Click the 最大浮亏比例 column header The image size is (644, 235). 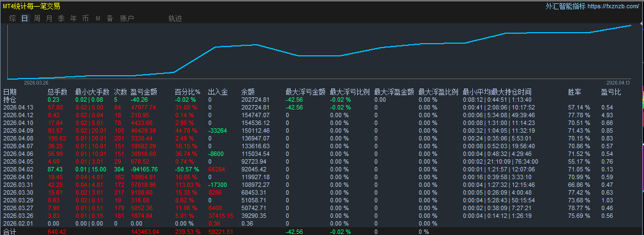(x=350, y=92)
